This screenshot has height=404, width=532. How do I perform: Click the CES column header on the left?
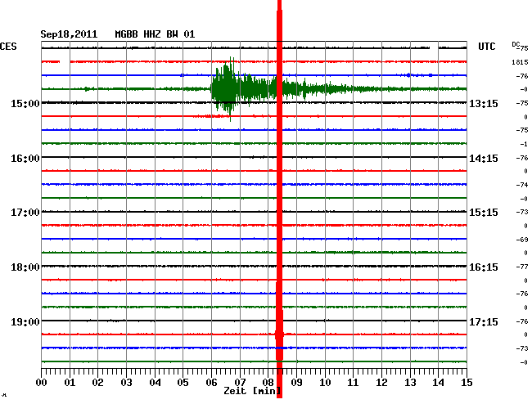point(8,47)
